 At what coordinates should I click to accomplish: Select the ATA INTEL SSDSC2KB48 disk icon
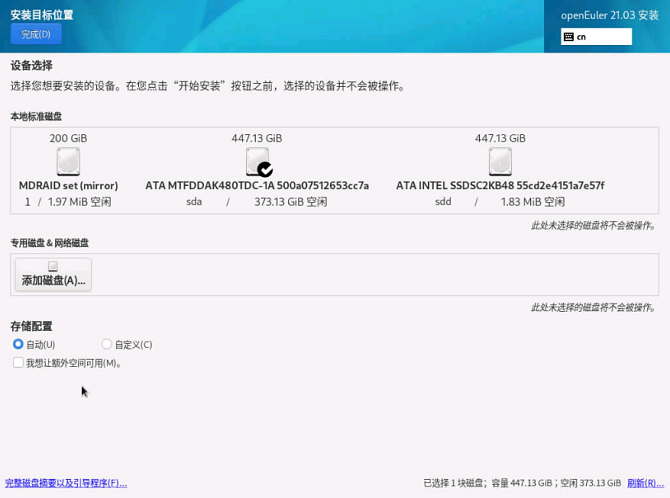coord(500,161)
